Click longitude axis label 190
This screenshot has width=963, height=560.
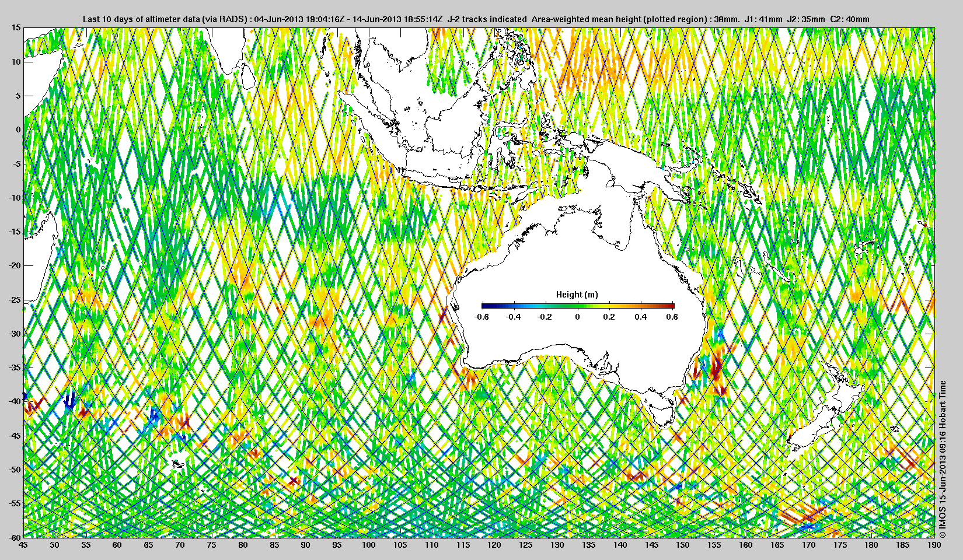pyautogui.click(x=934, y=545)
